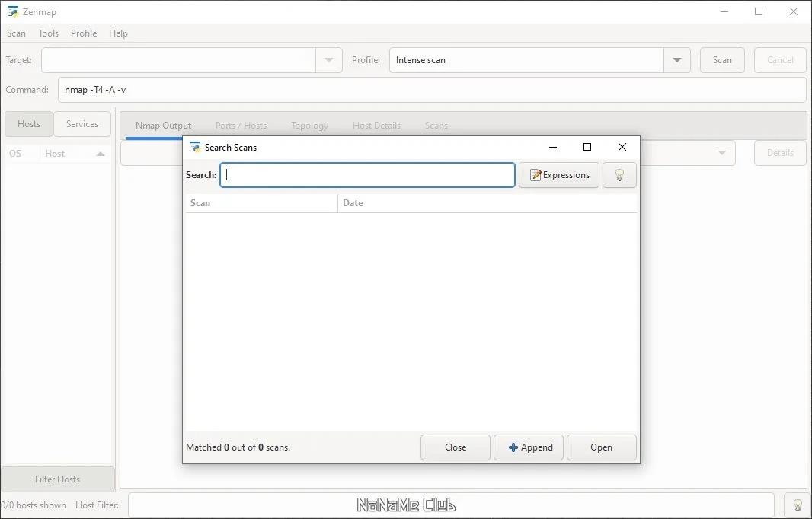Viewport: 812px width, 519px height.
Task: Click the Open button in dialog
Action: pos(601,447)
